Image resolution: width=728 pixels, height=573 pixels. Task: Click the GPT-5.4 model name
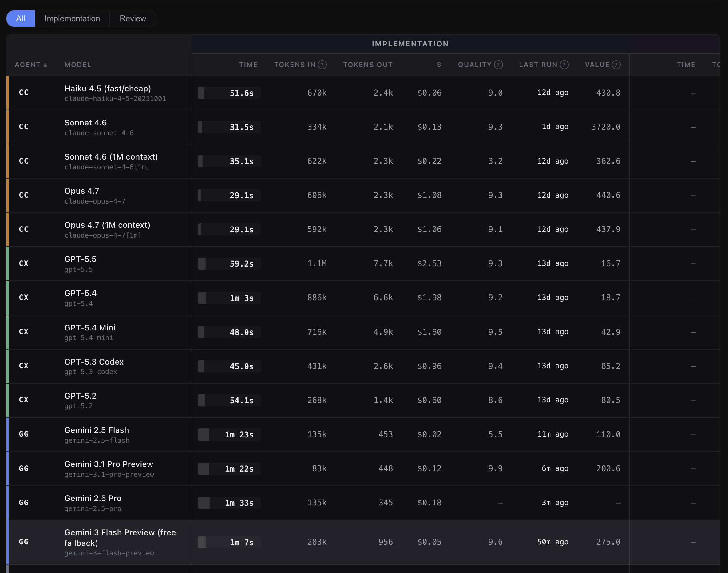81,293
